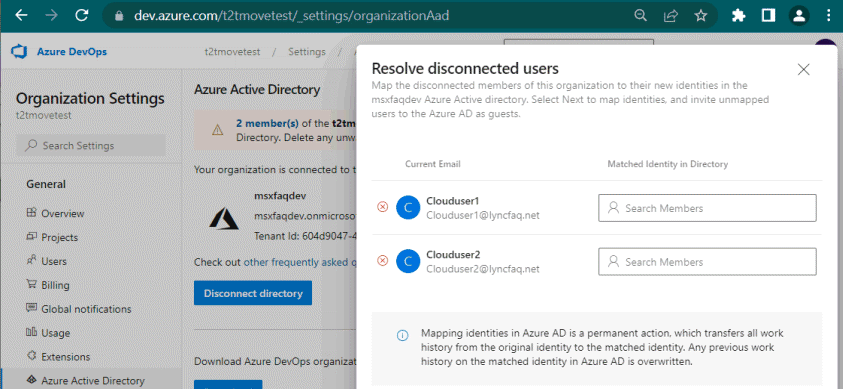Click the Disconnect directory button
Screen dimensions: 843x389
(253, 293)
